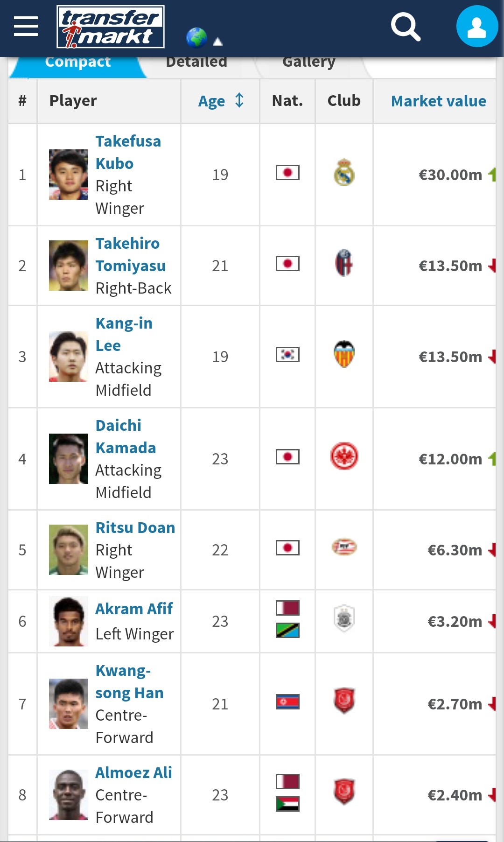The height and width of the screenshot is (842, 504).
Task: Open Akram Afif's profile photo
Action: pos(69,621)
